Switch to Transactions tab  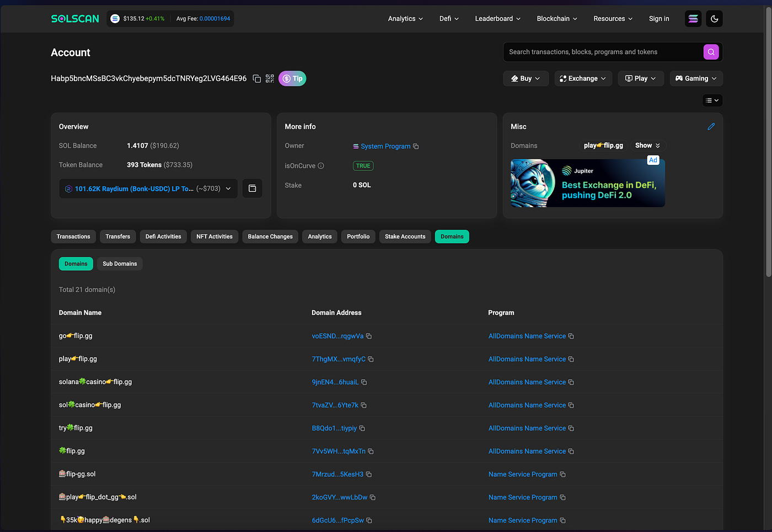(x=73, y=237)
